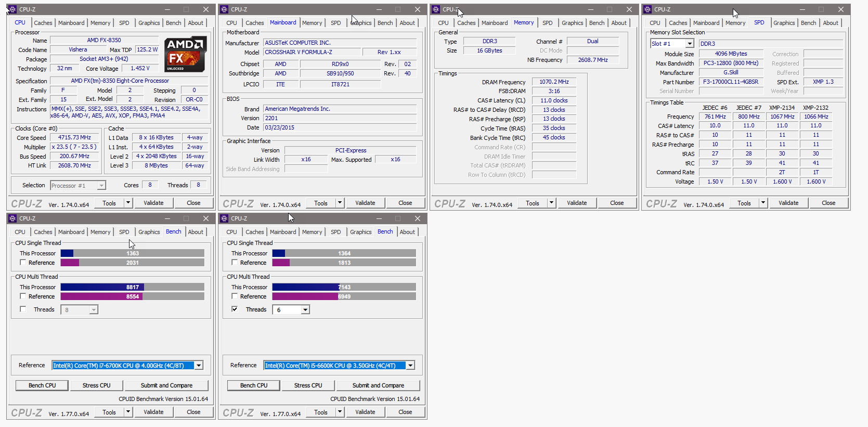Select the CPU tab in the Memory window
The height and width of the screenshot is (427, 868).
443,23
